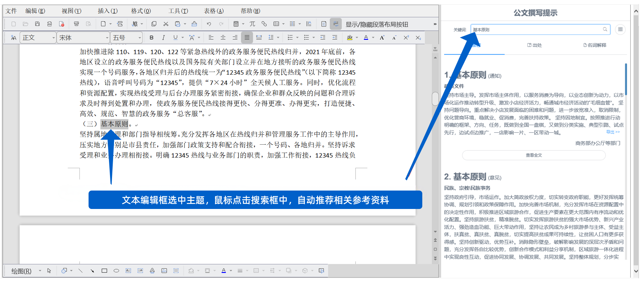Paste clipboard using the paste icon
Viewport: 644px width, 288px height.
[178, 24]
